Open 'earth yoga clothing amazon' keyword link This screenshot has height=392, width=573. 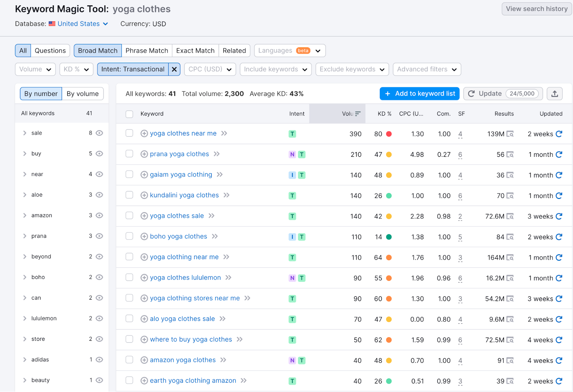coord(193,381)
